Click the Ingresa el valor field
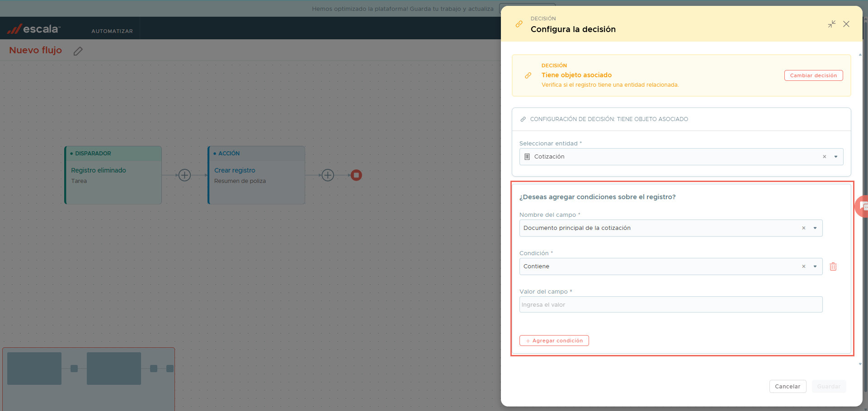Image resolution: width=868 pixels, height=411 pixels. point(671,304)
